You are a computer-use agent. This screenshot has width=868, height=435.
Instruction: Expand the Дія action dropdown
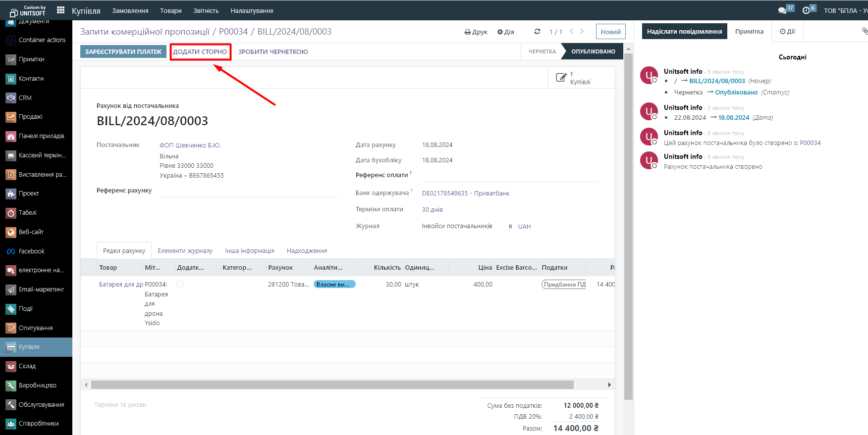point(505,32)
